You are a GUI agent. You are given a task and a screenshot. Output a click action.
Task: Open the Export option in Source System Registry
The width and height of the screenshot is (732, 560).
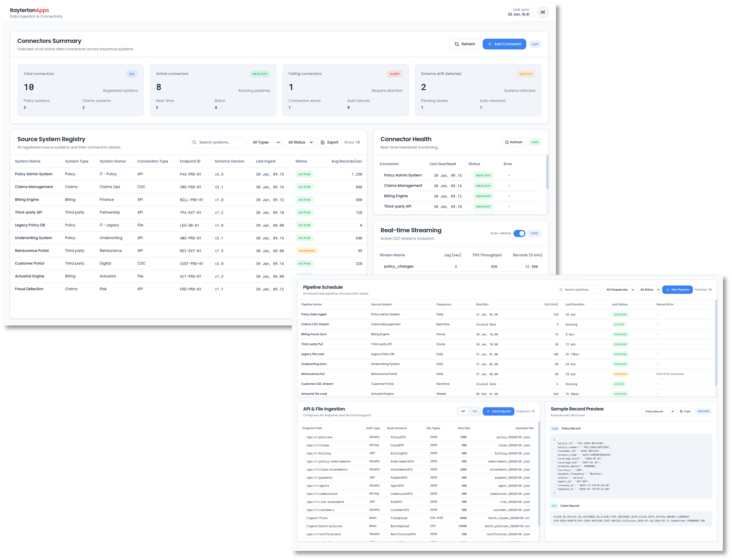click(x=329, y=142)
